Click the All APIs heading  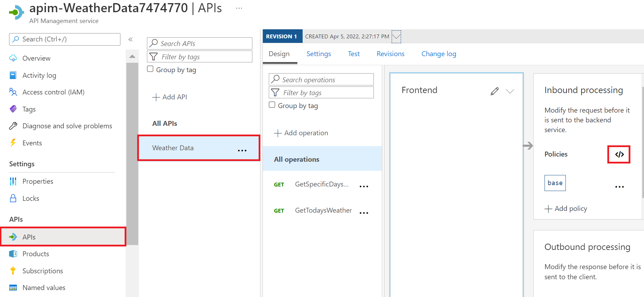[x=165, y=123]
